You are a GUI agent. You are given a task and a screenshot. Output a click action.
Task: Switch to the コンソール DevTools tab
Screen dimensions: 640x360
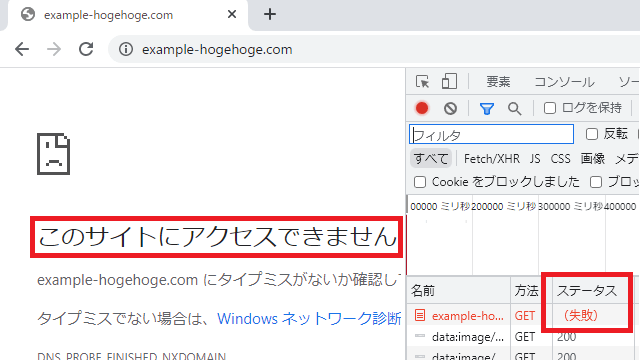tap(564, 82)
